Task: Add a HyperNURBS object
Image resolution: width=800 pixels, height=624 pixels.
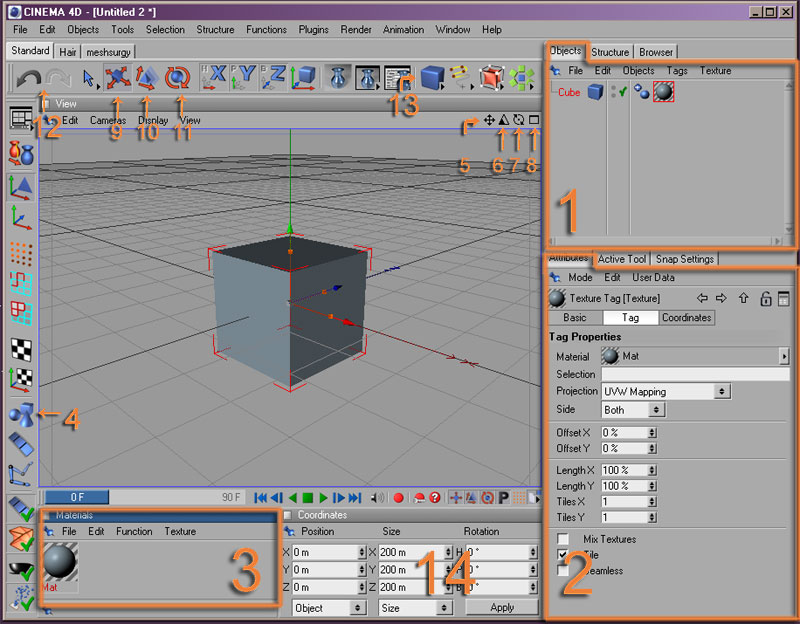Action: pos(491,78)
